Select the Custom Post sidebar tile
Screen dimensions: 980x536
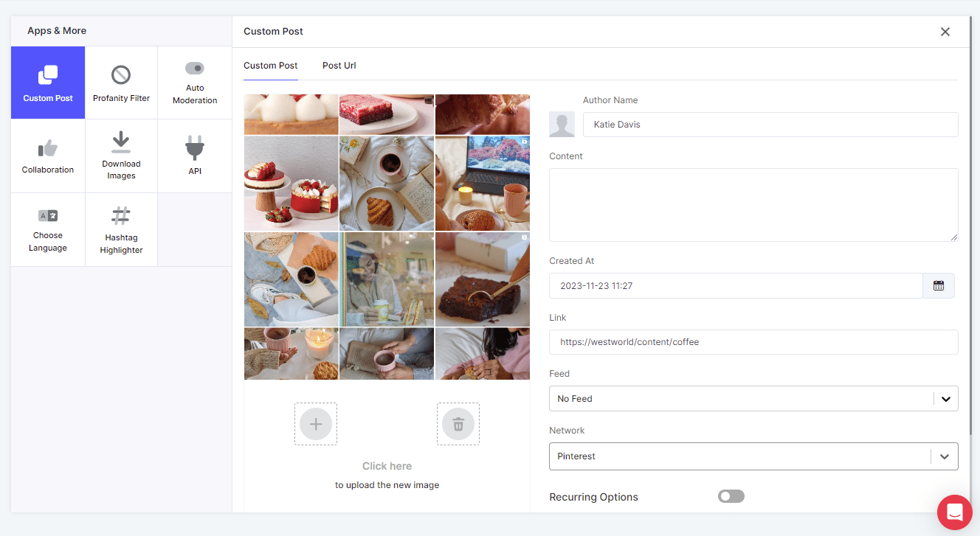click(48, 83)
